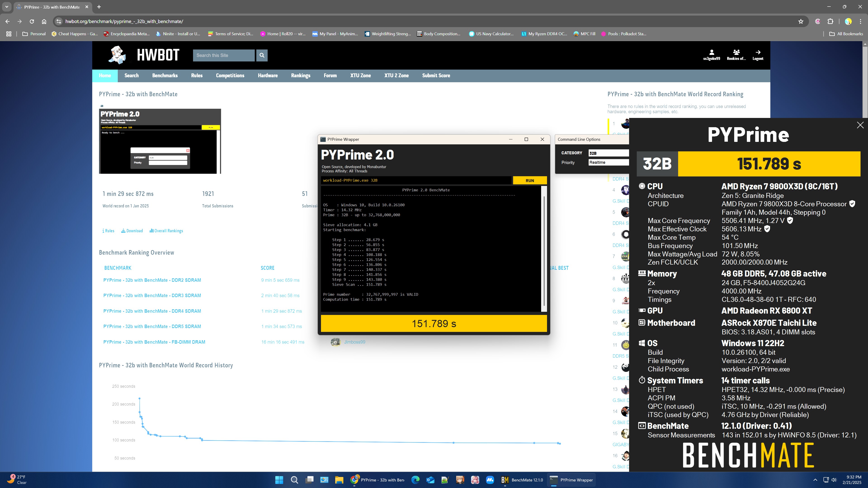
Task: Open the Search nav item
Action: click(x=131, y=75)
